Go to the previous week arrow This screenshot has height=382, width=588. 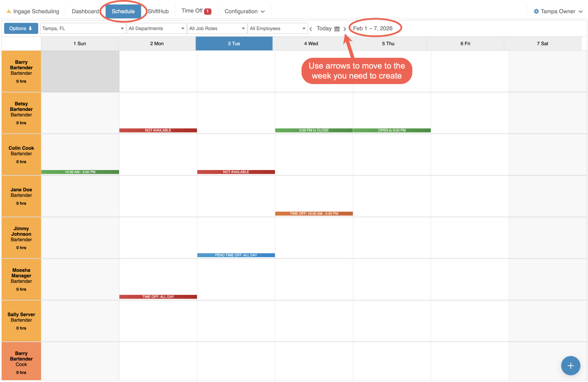point(311,29)
